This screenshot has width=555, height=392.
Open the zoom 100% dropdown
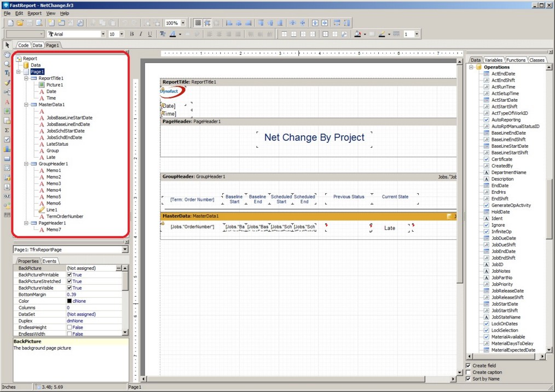(x=183, y=23)
